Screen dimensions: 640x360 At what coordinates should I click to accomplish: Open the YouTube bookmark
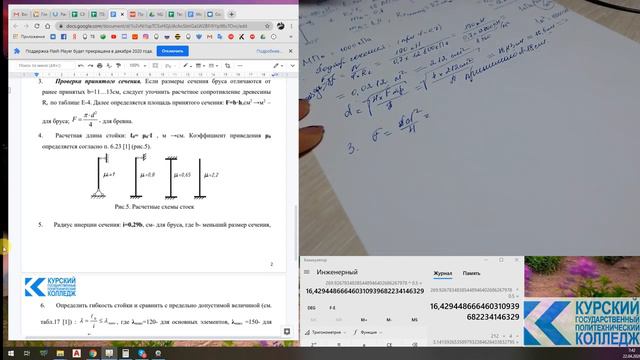point(113,36)
